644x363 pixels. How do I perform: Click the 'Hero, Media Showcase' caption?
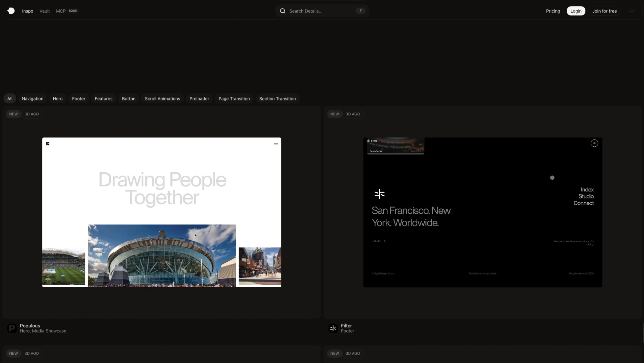point(43,331)
